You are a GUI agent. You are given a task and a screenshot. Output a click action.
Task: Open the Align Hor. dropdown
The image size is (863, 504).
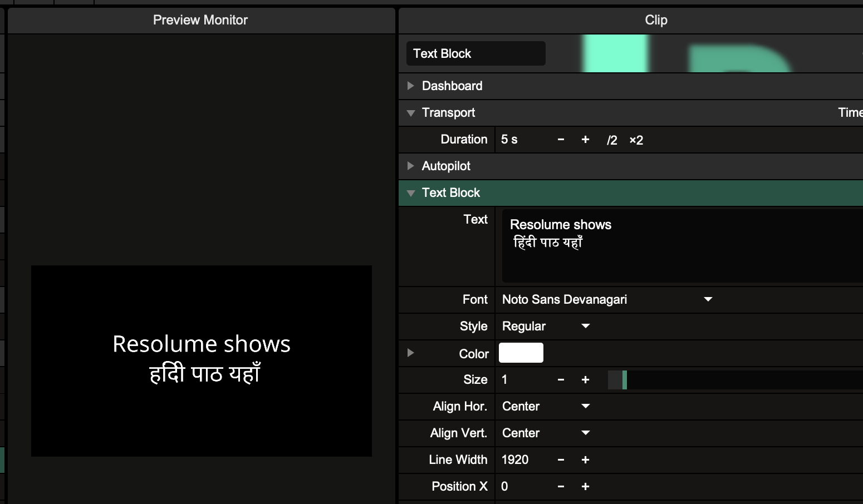pos(546,406)
